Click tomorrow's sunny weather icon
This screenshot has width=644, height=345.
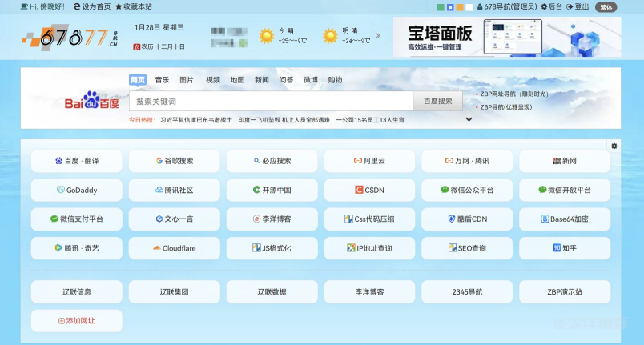[x=330, y=36]
